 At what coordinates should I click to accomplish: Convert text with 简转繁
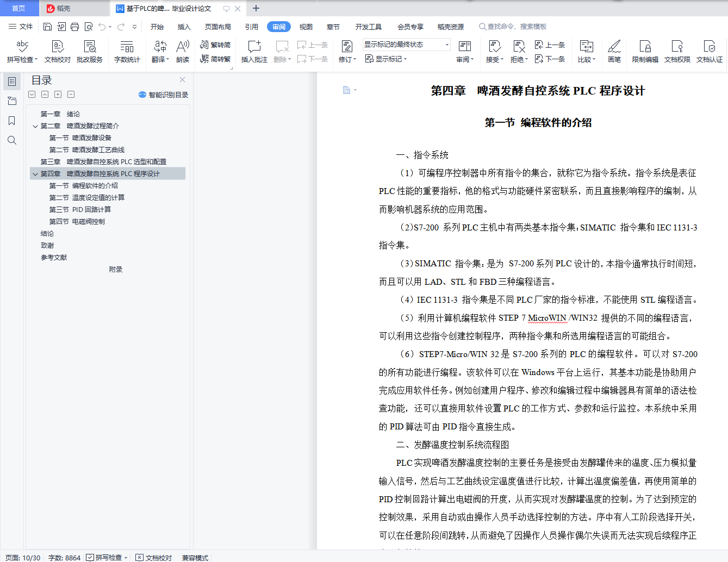pyautogui.click(x=215, y=59)
